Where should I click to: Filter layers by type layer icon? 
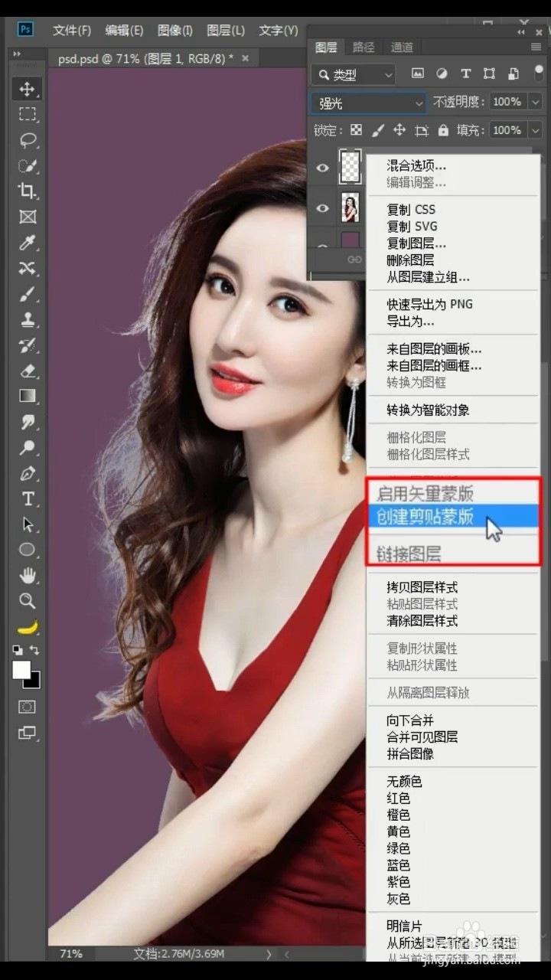coord(465,74)
